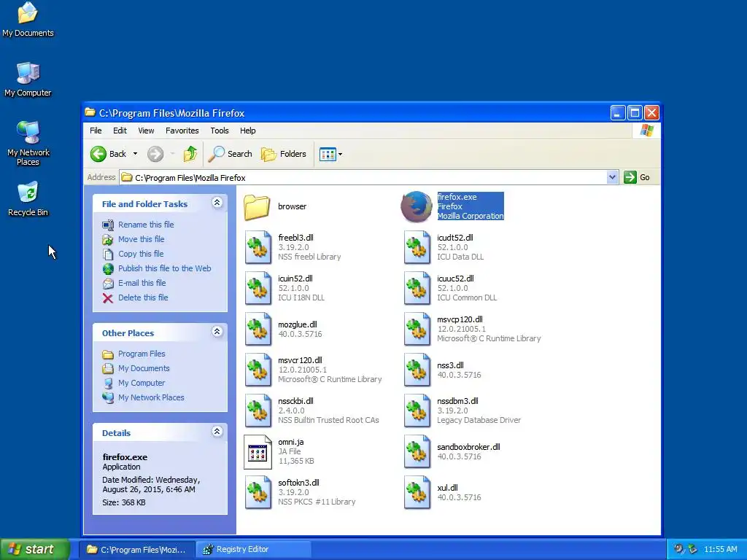The height and width of the screenshot is (560, 747).
Task: Go to My Documents in Other Places
Action: click(144, 368)
